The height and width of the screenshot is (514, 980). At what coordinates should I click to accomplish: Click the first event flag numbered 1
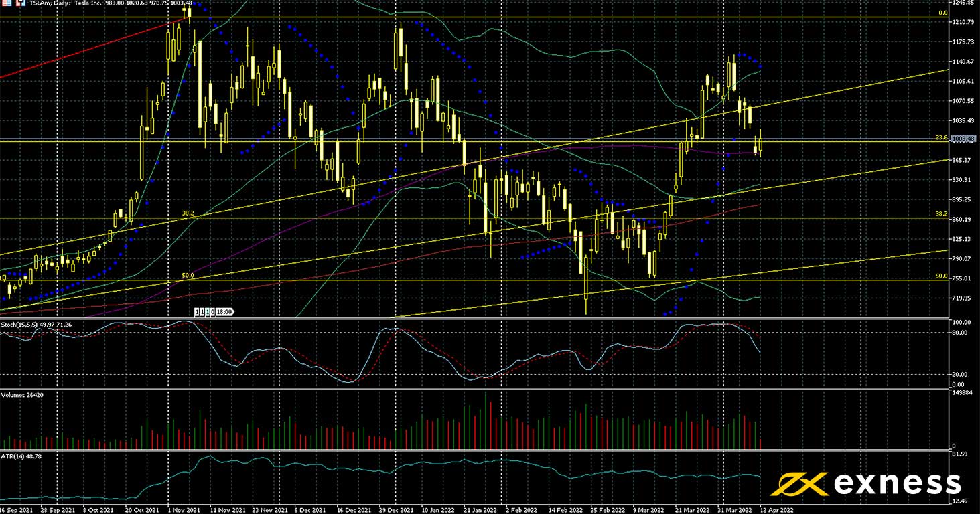tap(198, 312)
